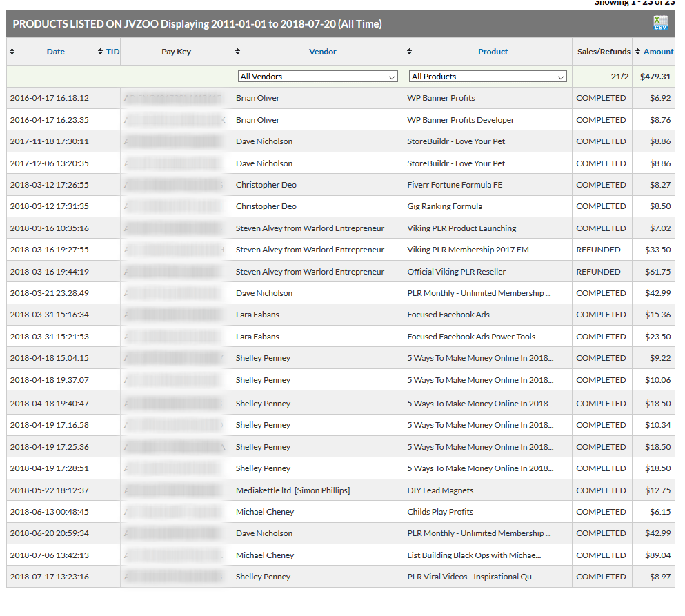The image size is (685, 616).
Task: Click vendor Lara Fabans in 15:21:53 row
Action: [257, 337]
